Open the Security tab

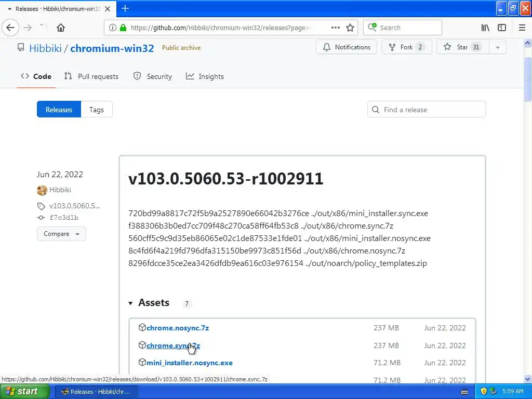153,76
